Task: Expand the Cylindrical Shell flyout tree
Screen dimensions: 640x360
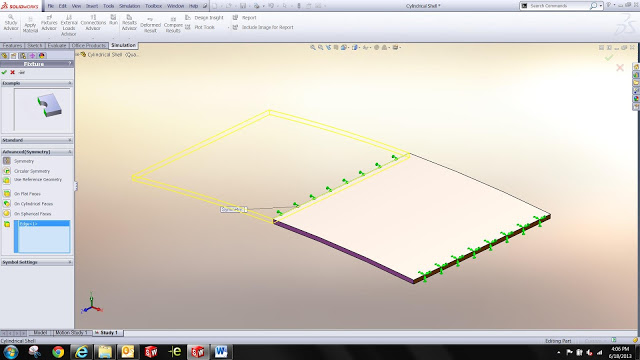Action: tap(77, 54)
